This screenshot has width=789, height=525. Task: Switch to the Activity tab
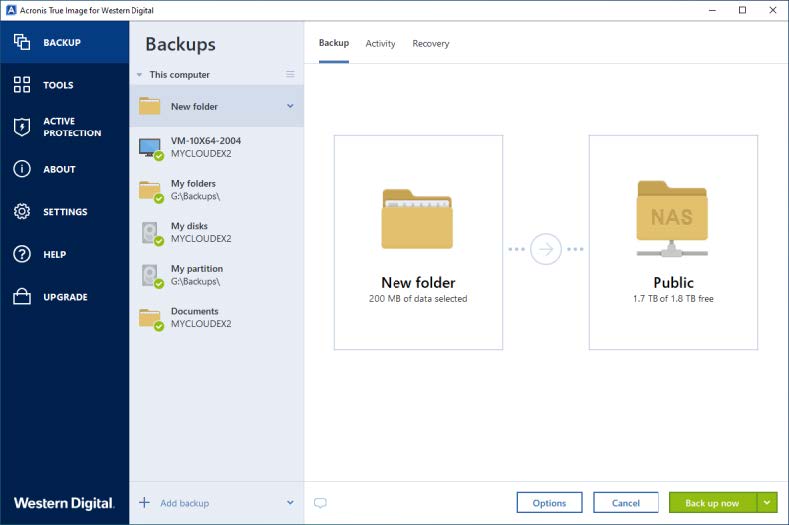pos(380,44)
